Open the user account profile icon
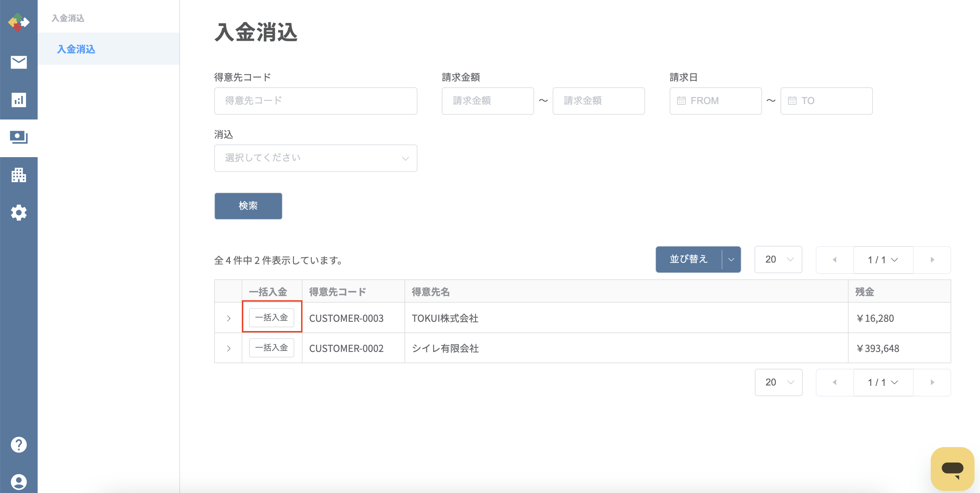Image resolution: width=980 pixels, height=493 pixels. point(18,482)
